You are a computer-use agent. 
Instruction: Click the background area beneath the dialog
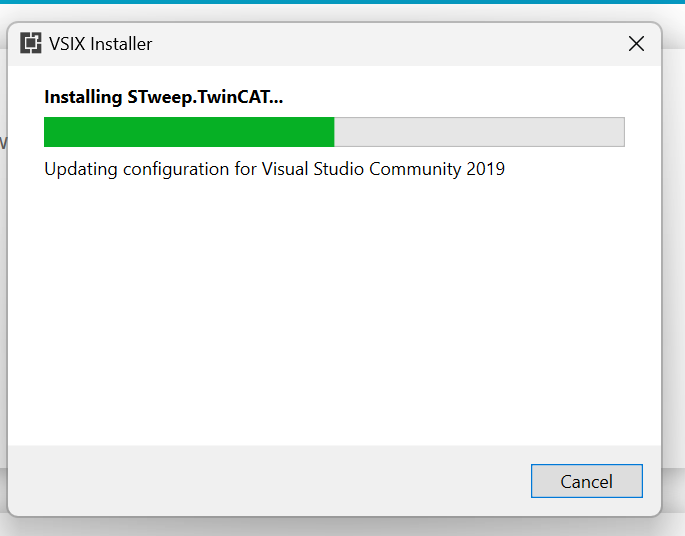pos(342,527)
